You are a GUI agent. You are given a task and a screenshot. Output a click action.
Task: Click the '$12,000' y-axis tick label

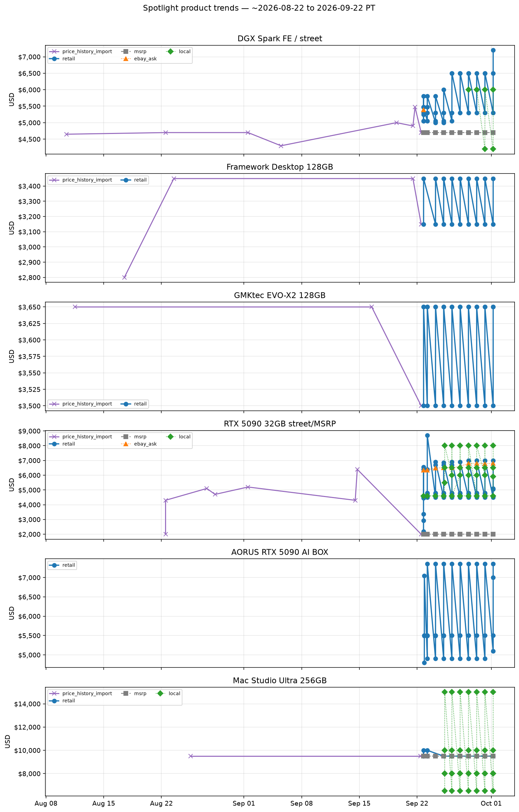pos(28,727)
